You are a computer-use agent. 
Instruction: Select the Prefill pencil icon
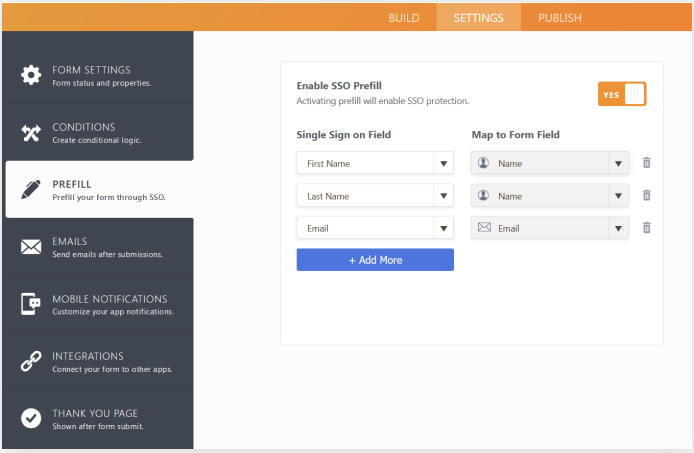point(31,190)
